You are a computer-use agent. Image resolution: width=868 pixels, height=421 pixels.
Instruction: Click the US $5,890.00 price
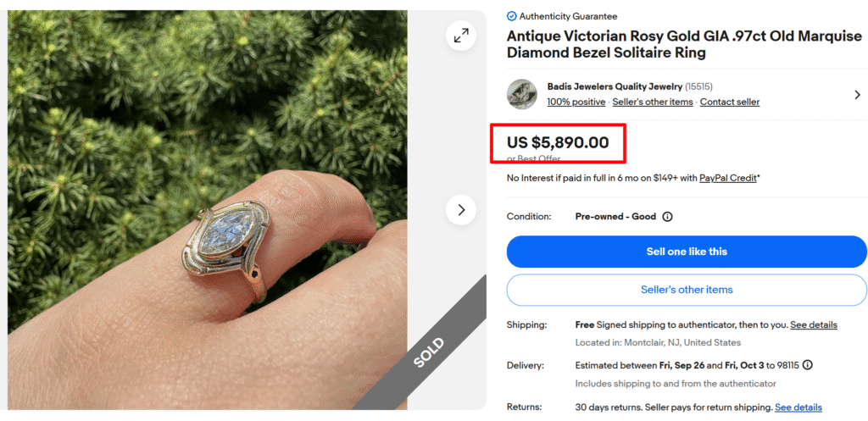coord(558,142)
